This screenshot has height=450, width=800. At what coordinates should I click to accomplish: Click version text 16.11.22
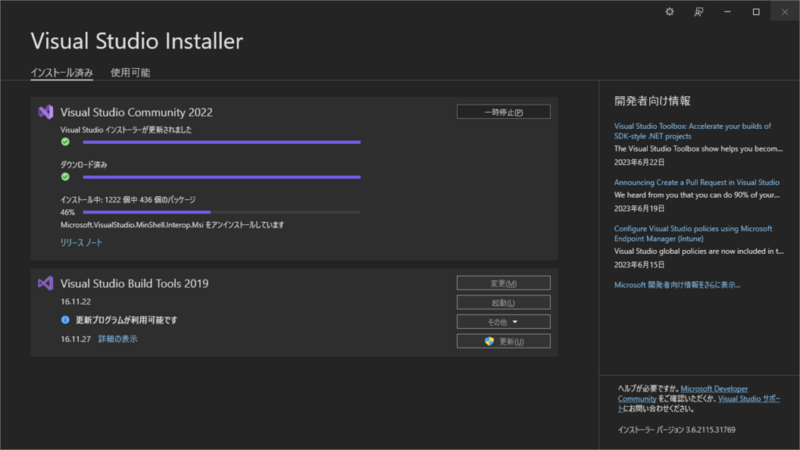(76, 302)
